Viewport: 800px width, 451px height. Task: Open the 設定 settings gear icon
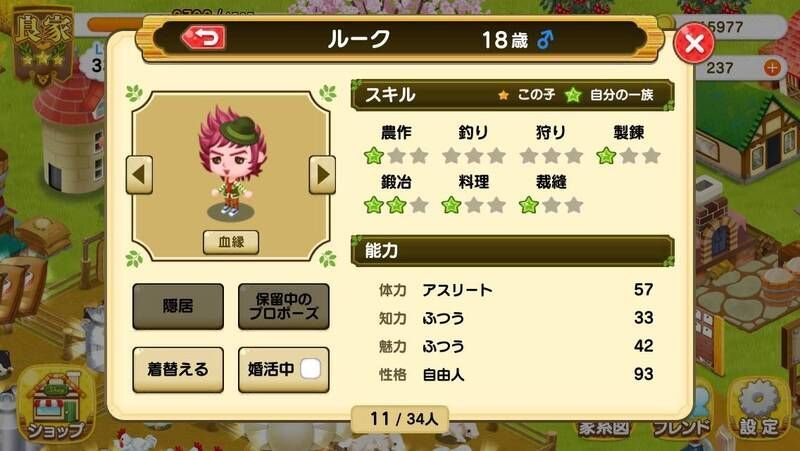click(x=759, y=410)
